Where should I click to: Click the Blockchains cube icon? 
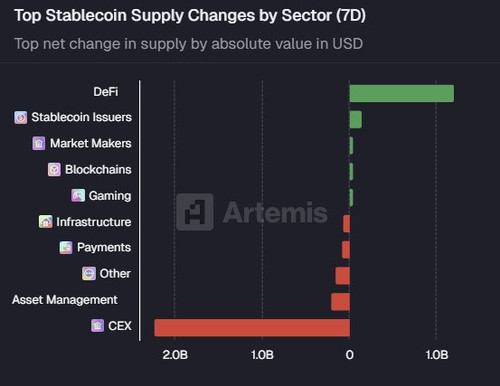[54, 170]
